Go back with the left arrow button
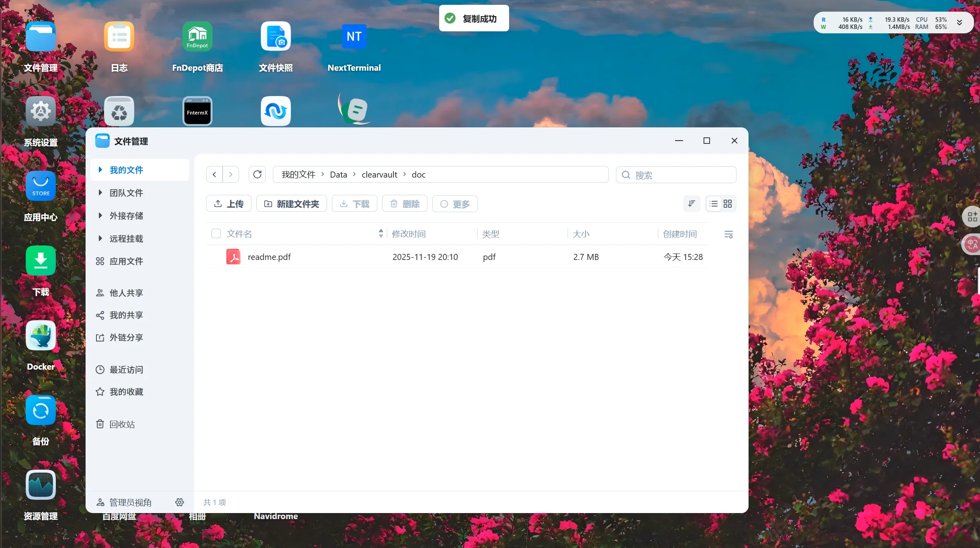The width and height of the screenshot is (980, 548). coord(215,174)
